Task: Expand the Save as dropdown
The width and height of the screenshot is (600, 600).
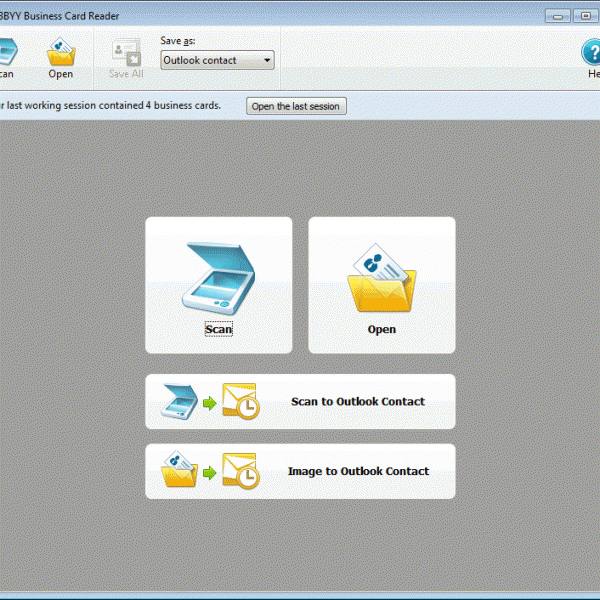Action: pos(217,60)
